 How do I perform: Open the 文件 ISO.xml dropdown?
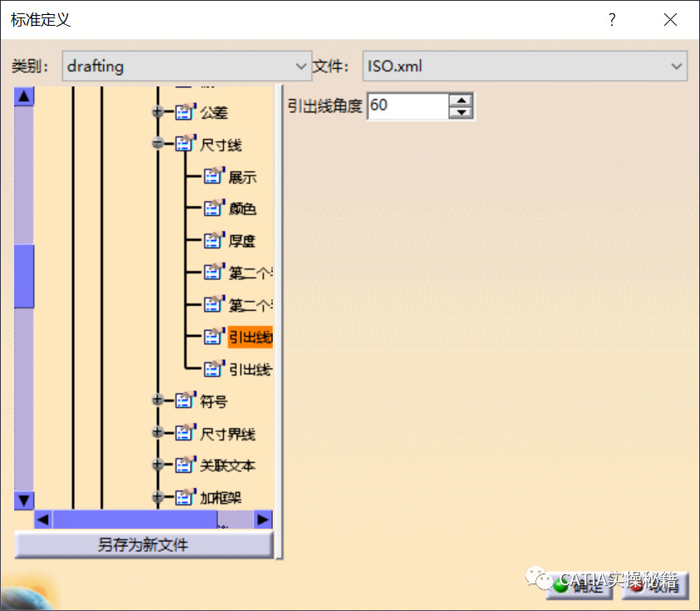(x=524, y=66)
